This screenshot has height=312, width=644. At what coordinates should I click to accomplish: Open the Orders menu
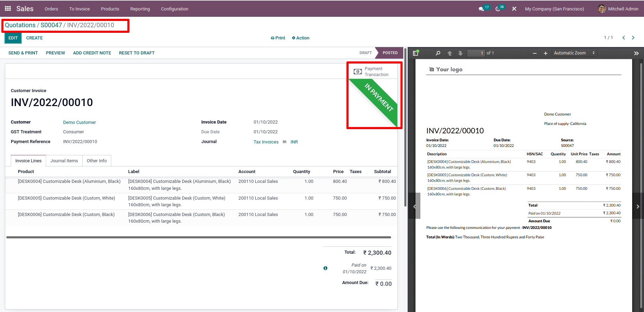click(x=51, y=9)
